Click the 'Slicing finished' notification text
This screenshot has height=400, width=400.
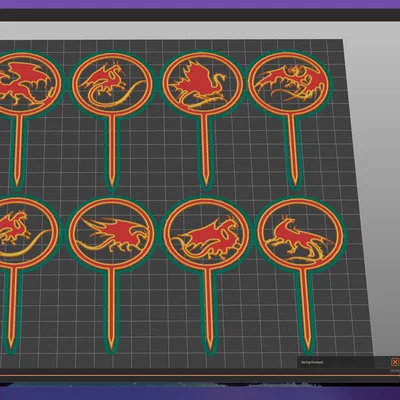tap(312, 362)
